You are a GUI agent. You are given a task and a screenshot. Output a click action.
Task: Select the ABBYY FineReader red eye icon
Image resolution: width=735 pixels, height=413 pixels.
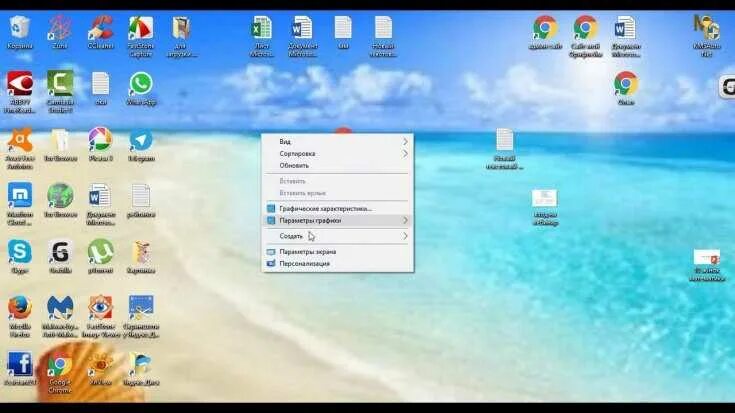click(20, 84)
